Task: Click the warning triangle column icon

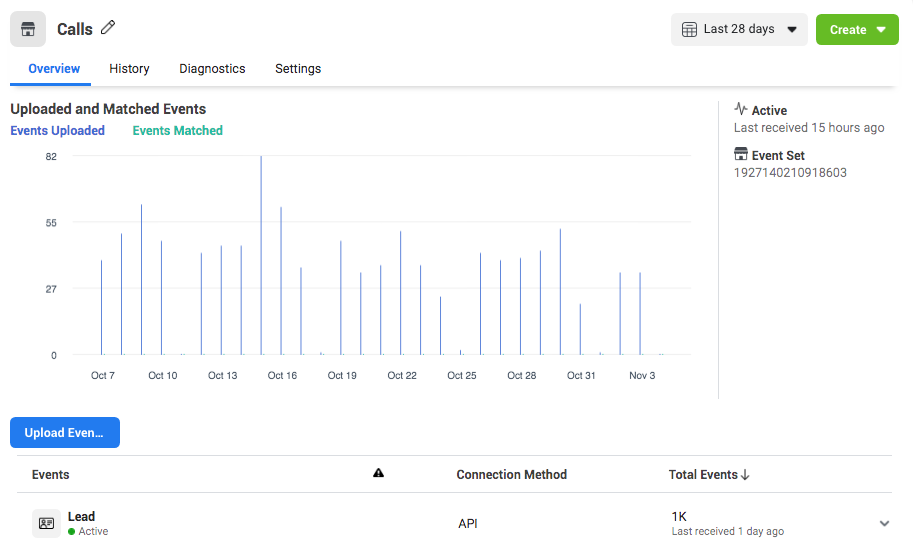Action: click(x=378, y=473)
